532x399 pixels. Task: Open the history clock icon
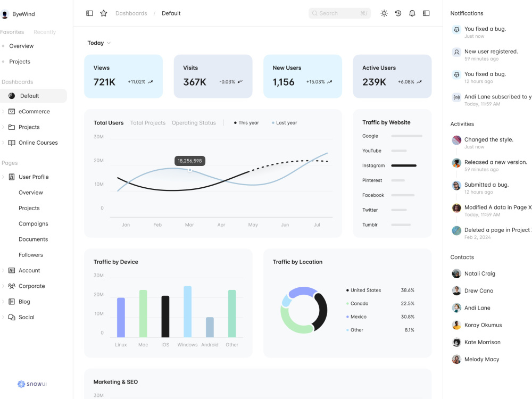point(398,13)
